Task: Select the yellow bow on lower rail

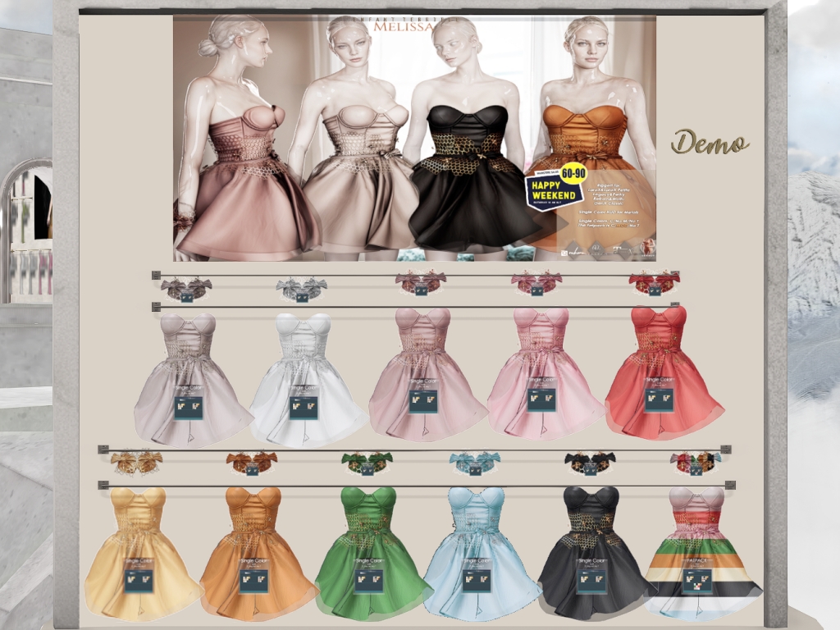Action: pos(136,463)
